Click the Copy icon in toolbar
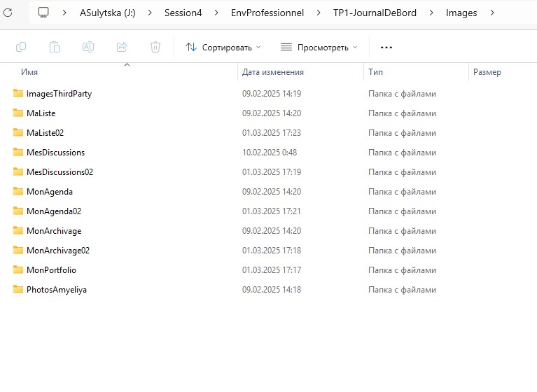 [21, 47]
